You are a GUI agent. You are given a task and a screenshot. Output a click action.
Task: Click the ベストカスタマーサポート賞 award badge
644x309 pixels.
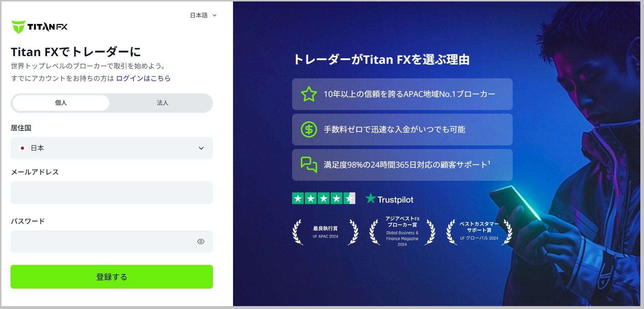pos(479,232)
